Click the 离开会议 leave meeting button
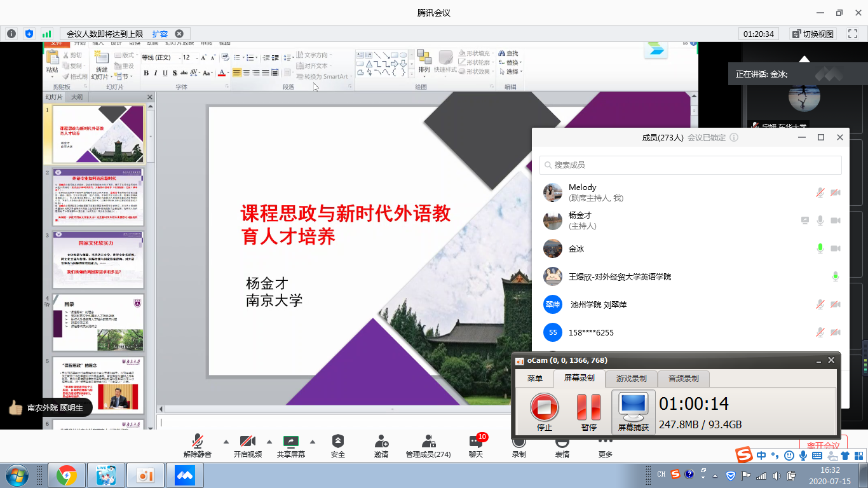 click(823, 446)
